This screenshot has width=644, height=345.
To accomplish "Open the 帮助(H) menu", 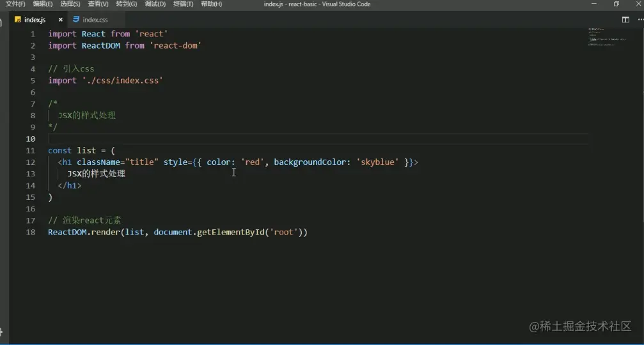I will tap(212, 4).
